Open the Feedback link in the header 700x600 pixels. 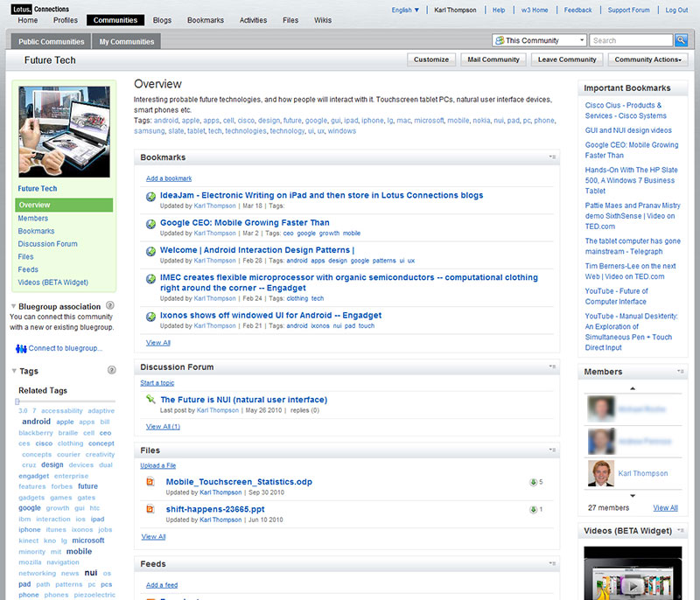click(577, 10)
